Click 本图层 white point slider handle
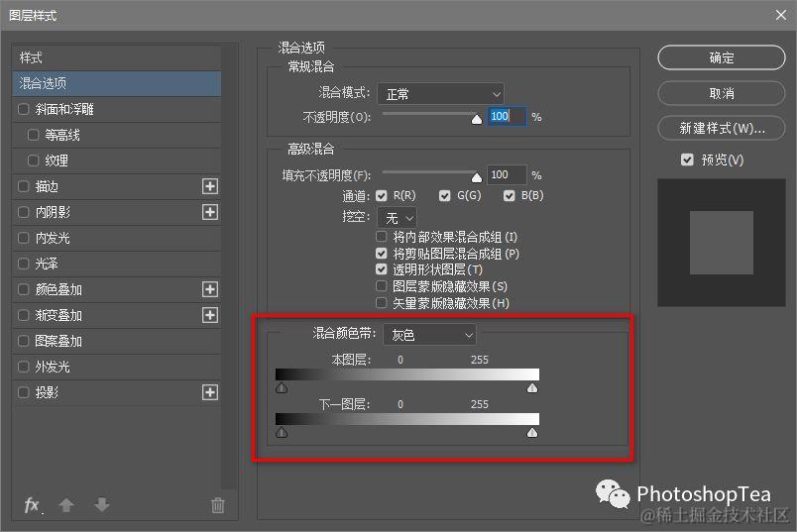This screenshot has height=532, width=797. [x=532, y=388]
